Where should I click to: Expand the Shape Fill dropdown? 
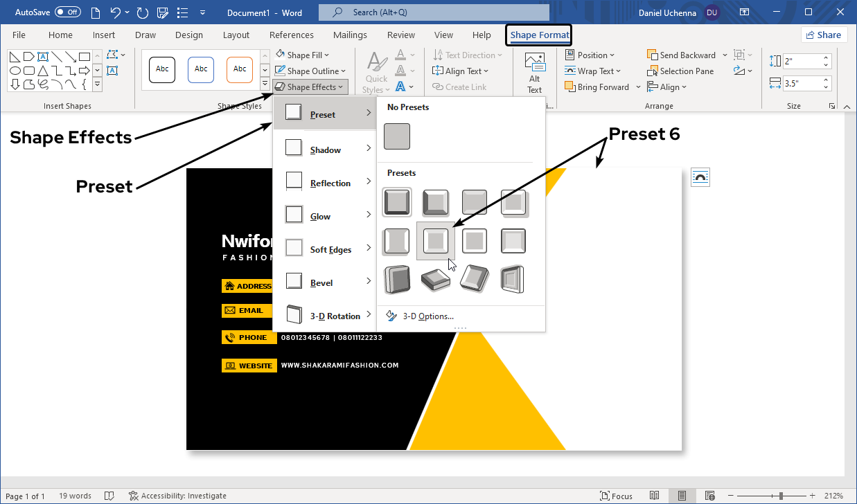click(x=303, y=55)
